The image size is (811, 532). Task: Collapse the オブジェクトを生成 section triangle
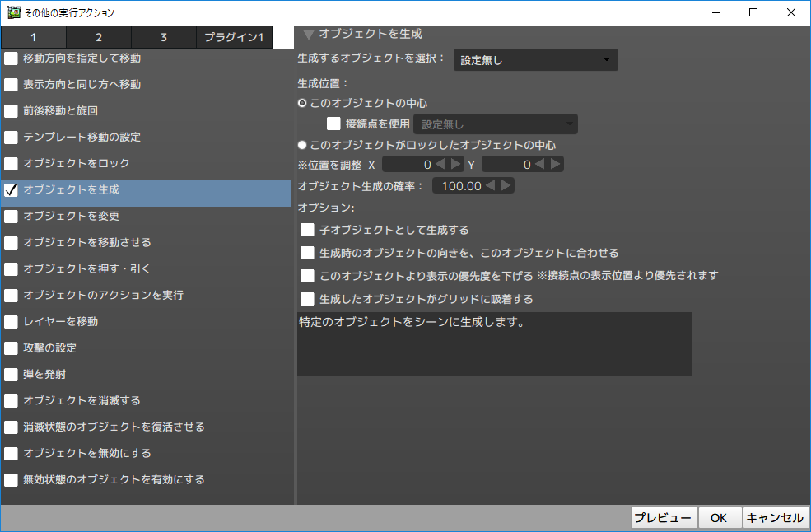[309, 35]
